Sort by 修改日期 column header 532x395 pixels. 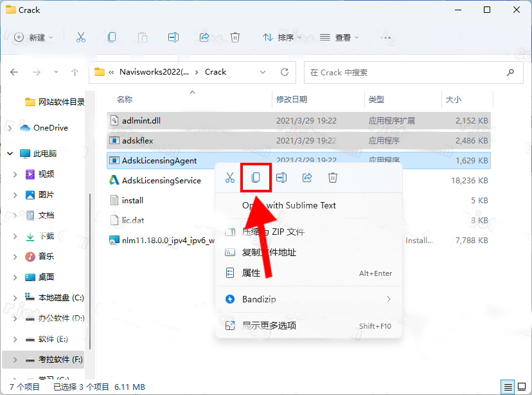coord(292,100)
